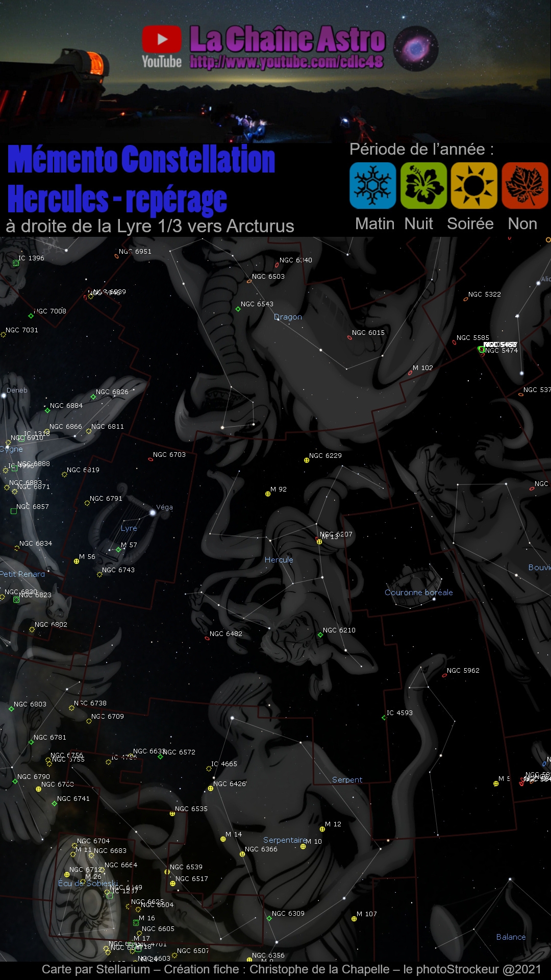Click the NGC 6503 galaxy marker

249,281
